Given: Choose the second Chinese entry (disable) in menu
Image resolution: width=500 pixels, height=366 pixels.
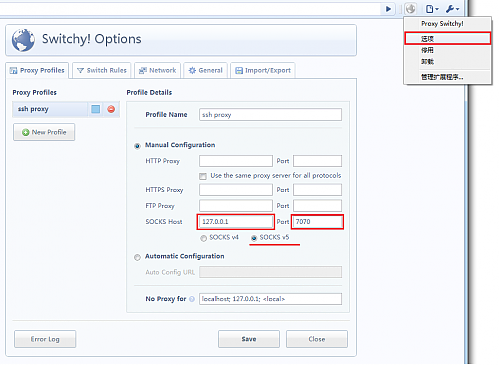Looking at the screenshot, I should point(447,50).
